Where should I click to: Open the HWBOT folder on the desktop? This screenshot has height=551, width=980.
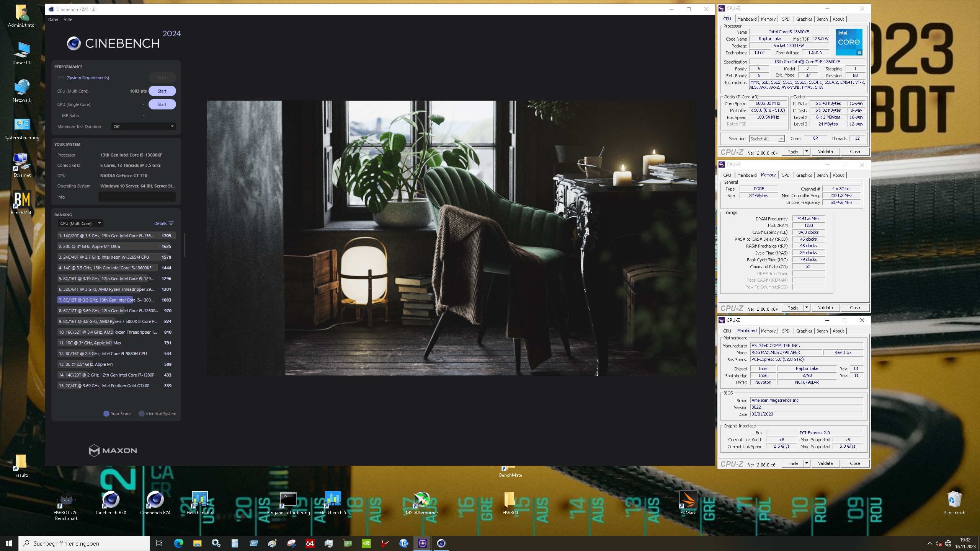(510, 503)
